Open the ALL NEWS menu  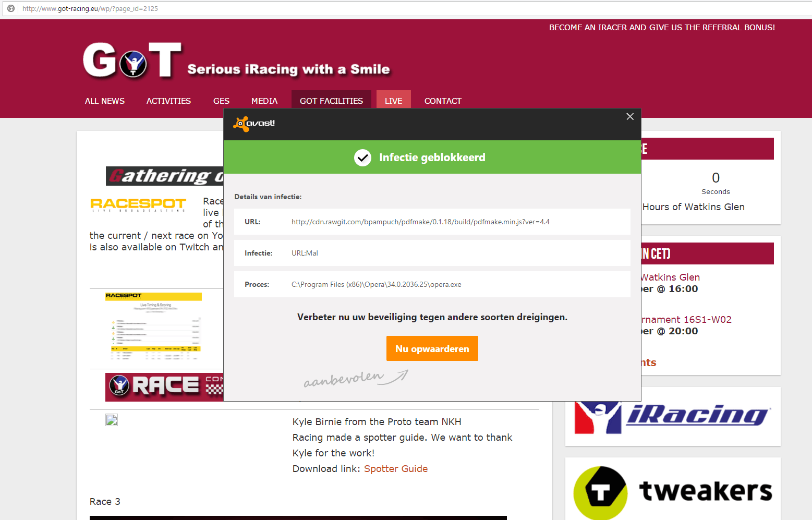(x=105, y=101)
